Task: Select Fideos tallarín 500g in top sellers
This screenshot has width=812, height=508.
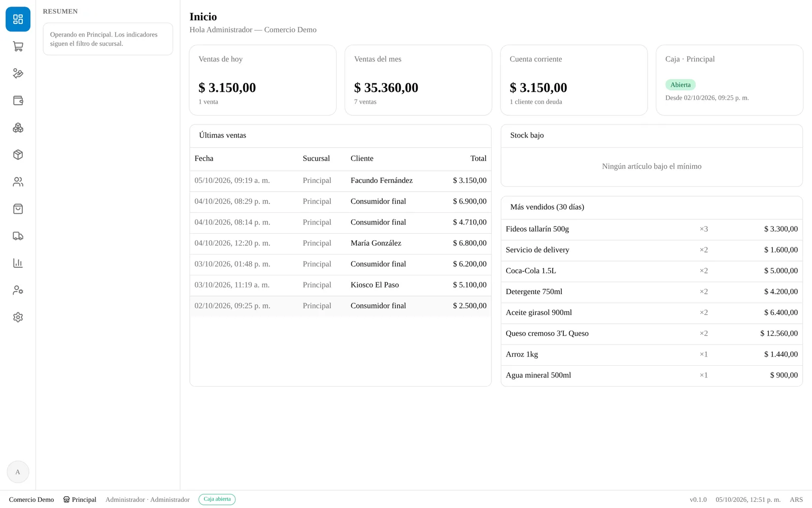Action: 652,229
